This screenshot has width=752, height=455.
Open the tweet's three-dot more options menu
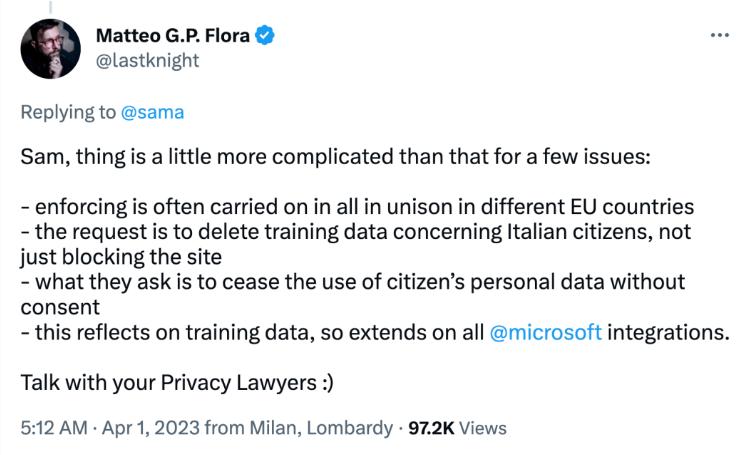(x=719, y=35)
